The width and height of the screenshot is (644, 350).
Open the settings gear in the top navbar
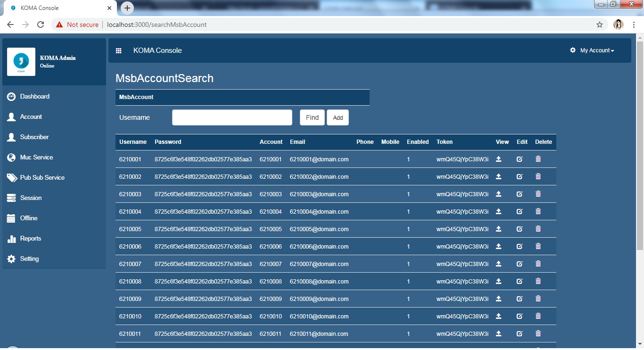(x=572, y=50)
